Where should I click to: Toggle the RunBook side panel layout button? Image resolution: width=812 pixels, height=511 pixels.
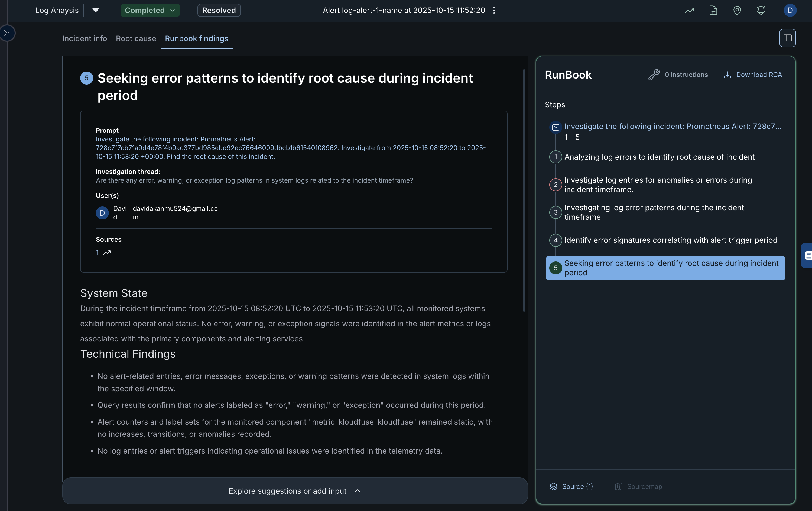(787, 38)
